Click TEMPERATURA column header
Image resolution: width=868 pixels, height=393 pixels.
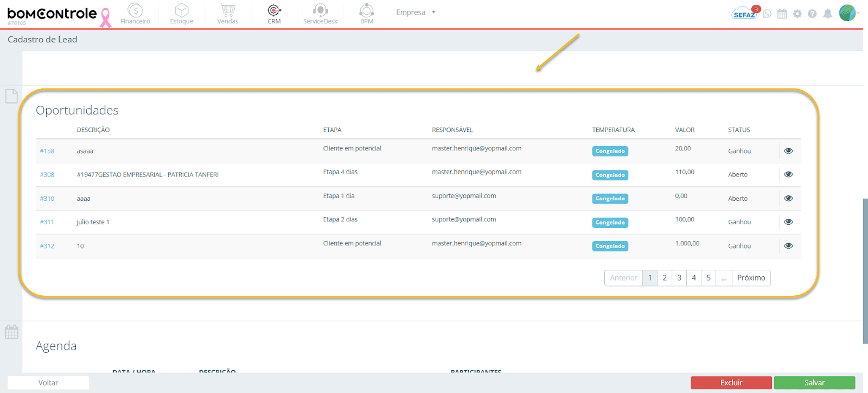pyautogui.click(x=614, y=130)
